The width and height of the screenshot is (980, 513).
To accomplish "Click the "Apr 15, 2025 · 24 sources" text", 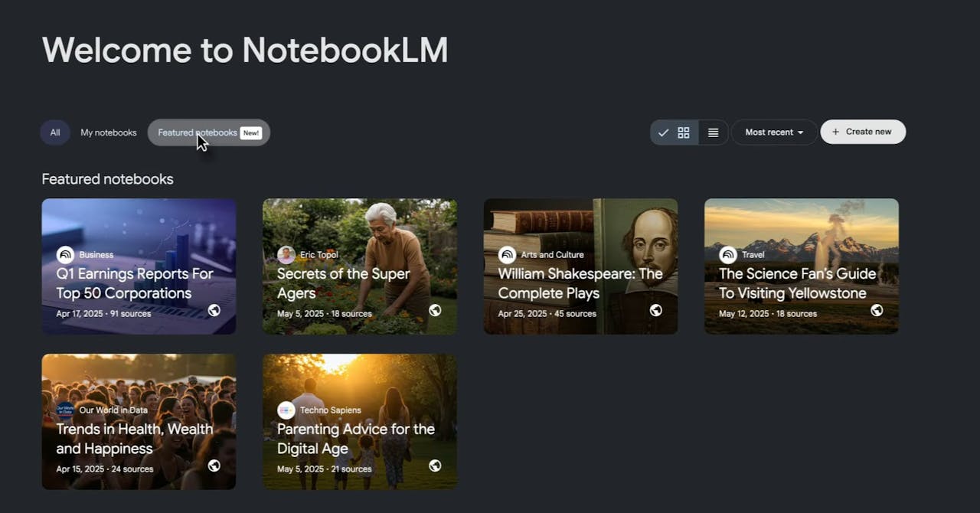I will point(105,469).
